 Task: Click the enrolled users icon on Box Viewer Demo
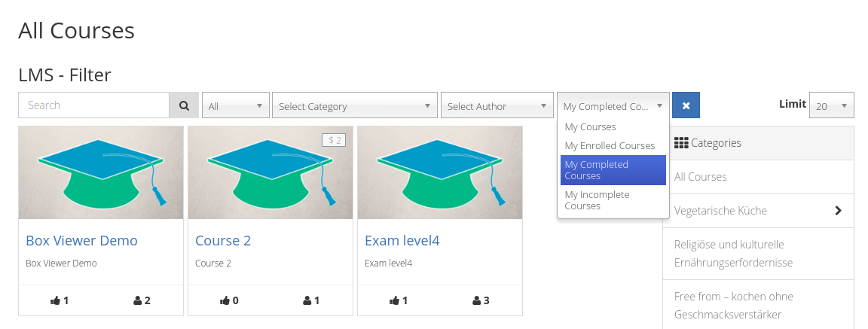coord(137,300)
